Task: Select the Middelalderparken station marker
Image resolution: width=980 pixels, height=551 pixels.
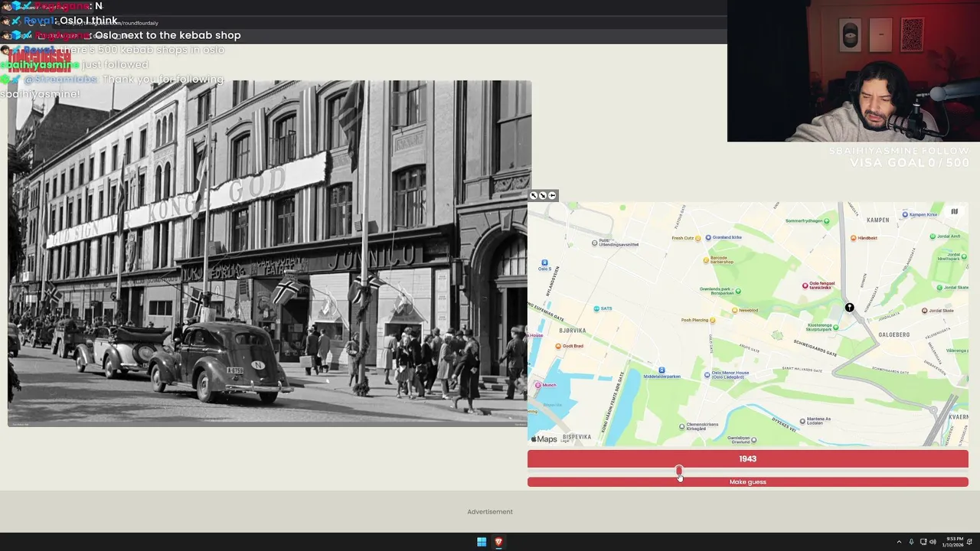Action: [x=662, y=370]
